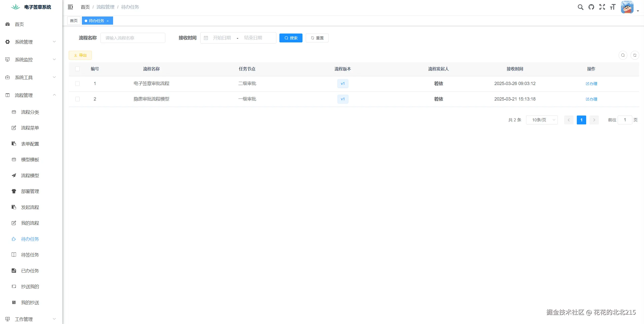The image size is (644, 324).
Task: Click the user avatar image
Action: (627, 7)
